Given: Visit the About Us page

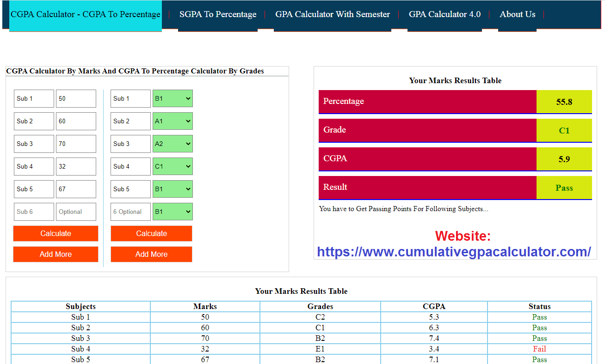Looking at the screenshot, I should tap(517, 14).
